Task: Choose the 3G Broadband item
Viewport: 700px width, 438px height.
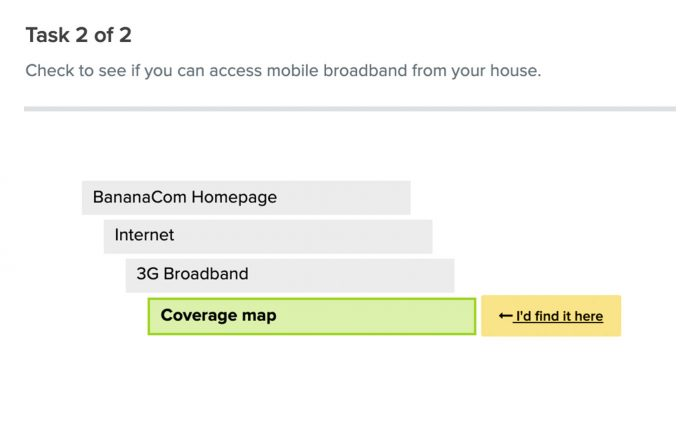Action: (x=290, y=275)
